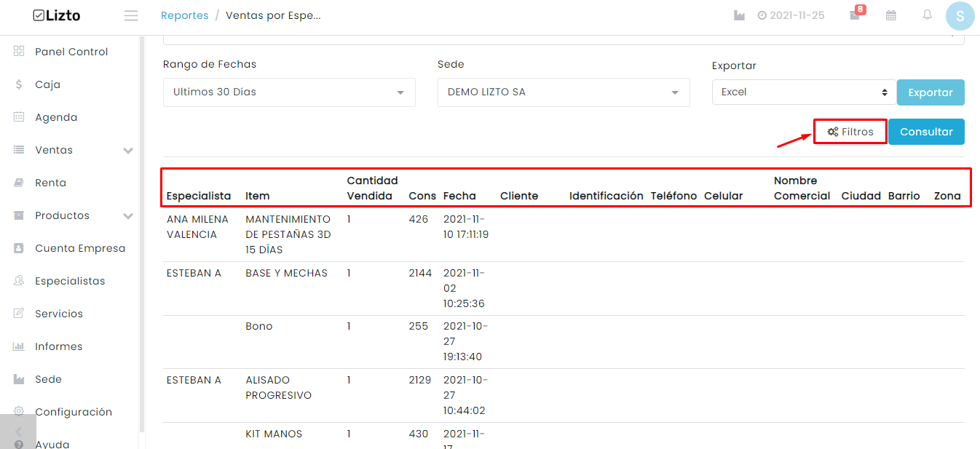Open Caja from sidebar
The height and width of the screenshot is (449, 980).
click(48, 84)
